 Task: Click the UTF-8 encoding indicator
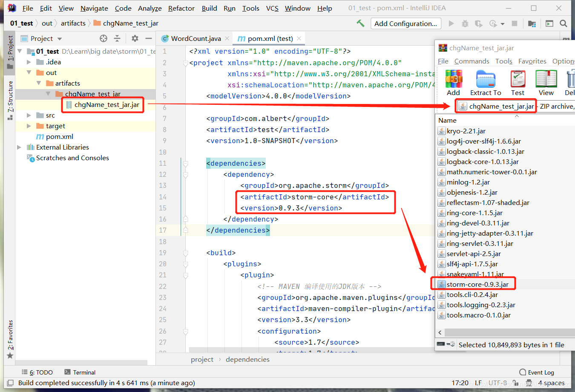point(497,383)
